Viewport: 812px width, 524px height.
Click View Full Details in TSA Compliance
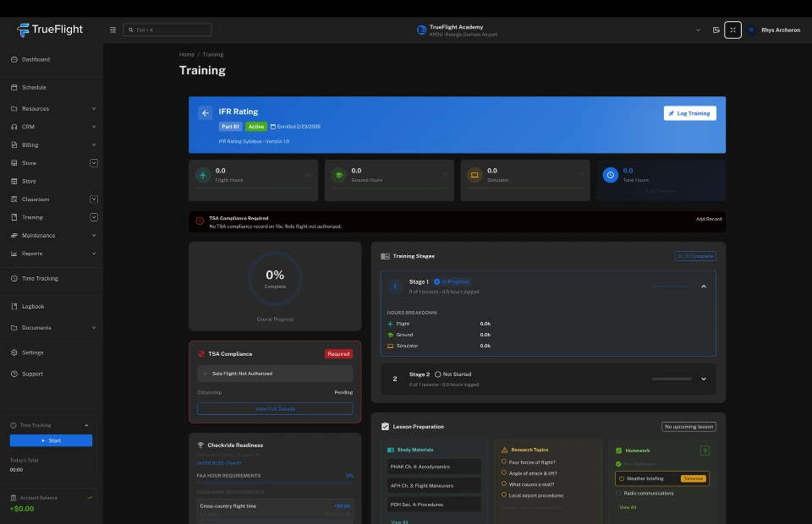click(x=275, y=409)
